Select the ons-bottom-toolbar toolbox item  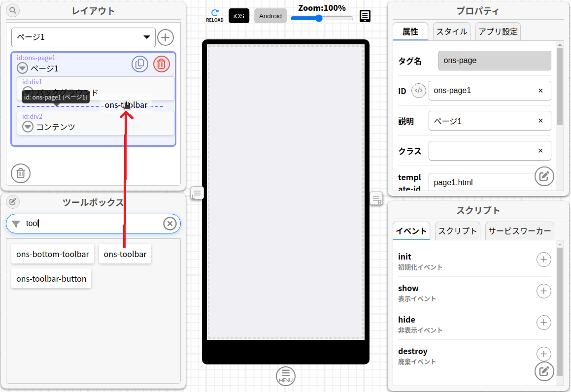[53, 254]
